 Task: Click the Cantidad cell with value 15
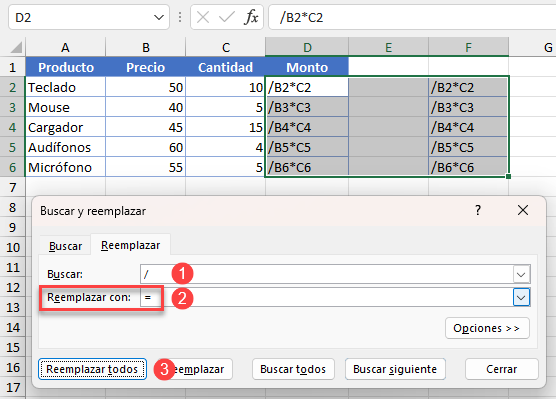pos(226,127)
